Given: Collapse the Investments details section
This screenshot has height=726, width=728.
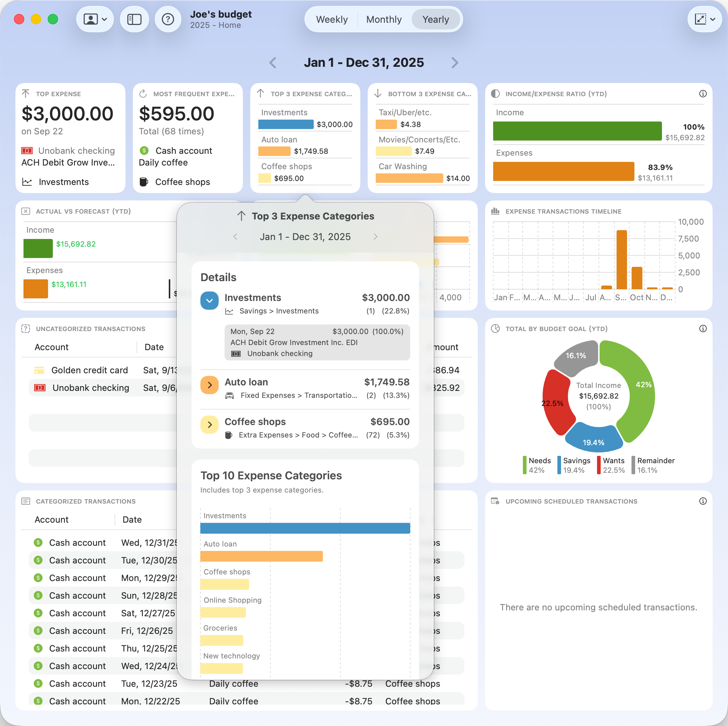Looking at the screenshot, I should tap(209, 301).
